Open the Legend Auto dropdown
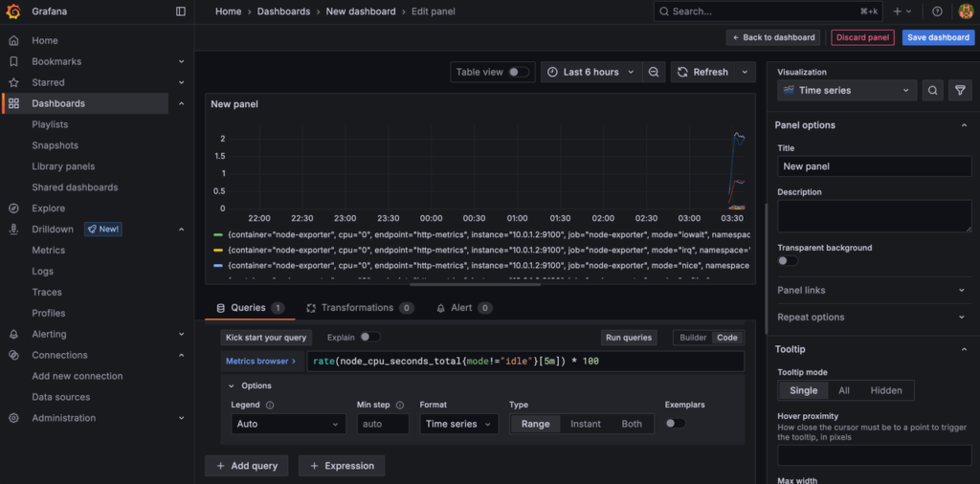Screen dimensions: 980x484 tap(288, 424)
